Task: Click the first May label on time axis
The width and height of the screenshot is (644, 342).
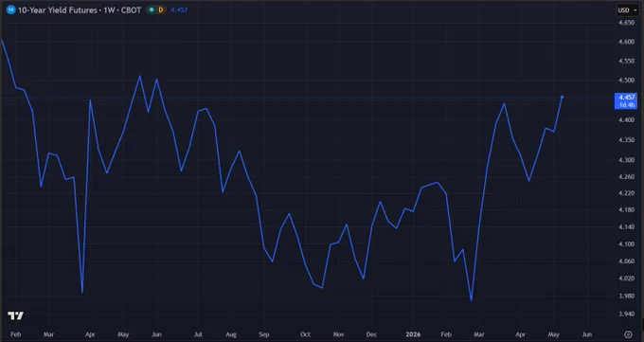Action: pyautogui.click(x=123, y=334)
